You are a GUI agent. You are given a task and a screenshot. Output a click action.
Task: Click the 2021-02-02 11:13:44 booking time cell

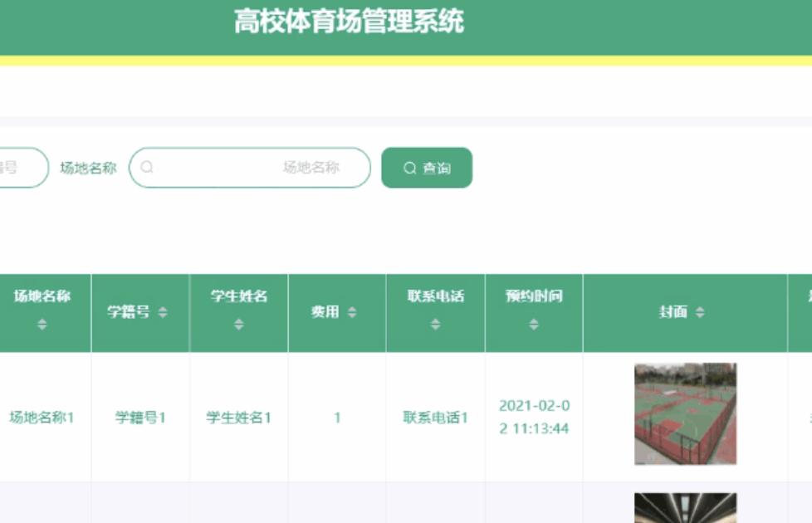coord(534,418)
